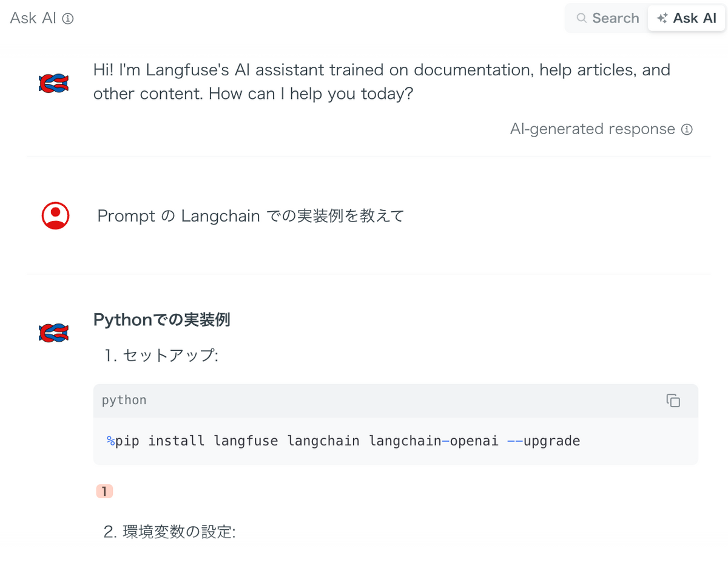The width and height of the screenshot is (728, 562).
Task: Click the magnifier icon in Search tab
Action: 581,18
